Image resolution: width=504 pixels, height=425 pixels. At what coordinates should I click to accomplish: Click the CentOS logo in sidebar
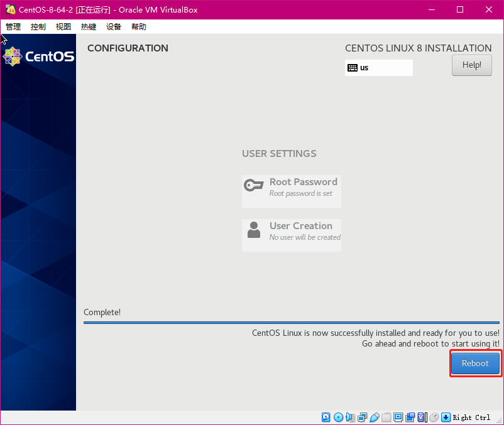click(x=38, y=56)
